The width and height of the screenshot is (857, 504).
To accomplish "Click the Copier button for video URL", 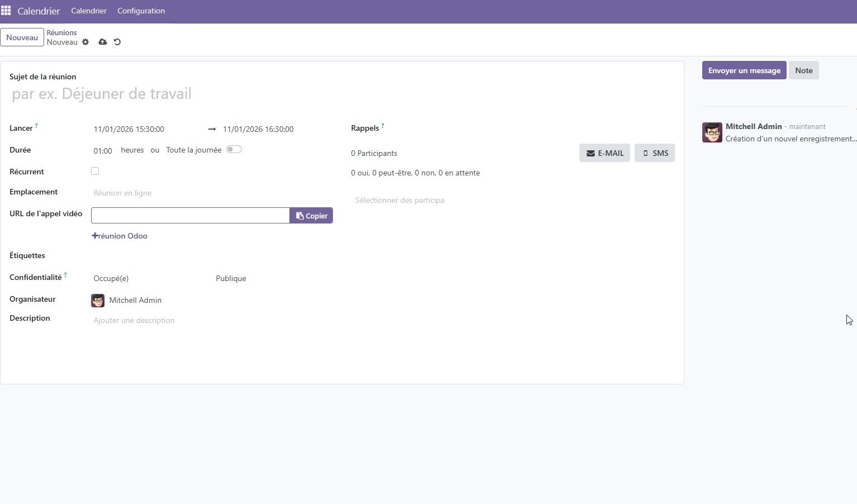I will (x=311, y=216).
